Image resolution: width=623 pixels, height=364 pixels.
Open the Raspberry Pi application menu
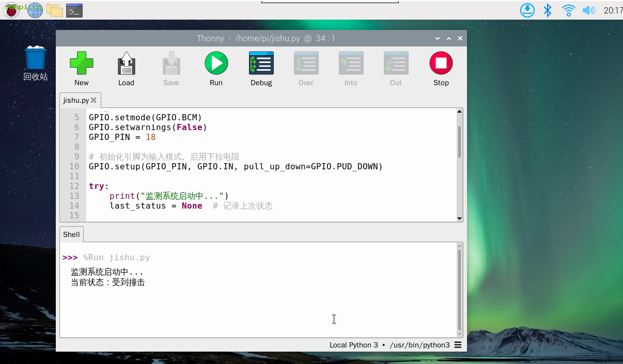11,10
